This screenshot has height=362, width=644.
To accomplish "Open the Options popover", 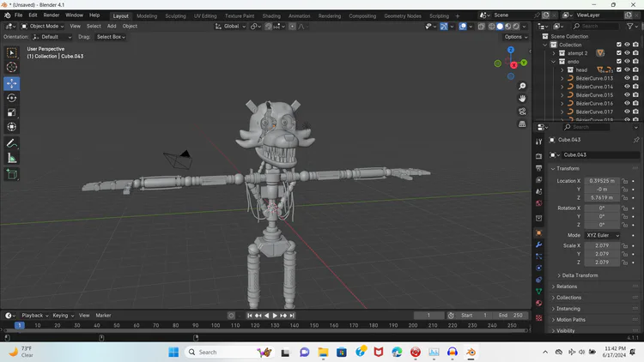I will pos(516,37).
